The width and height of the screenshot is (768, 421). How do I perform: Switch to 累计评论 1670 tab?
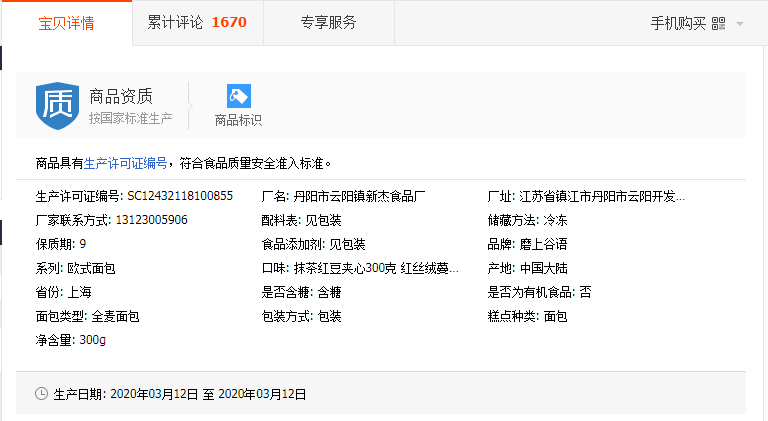[x=197, y=23]
